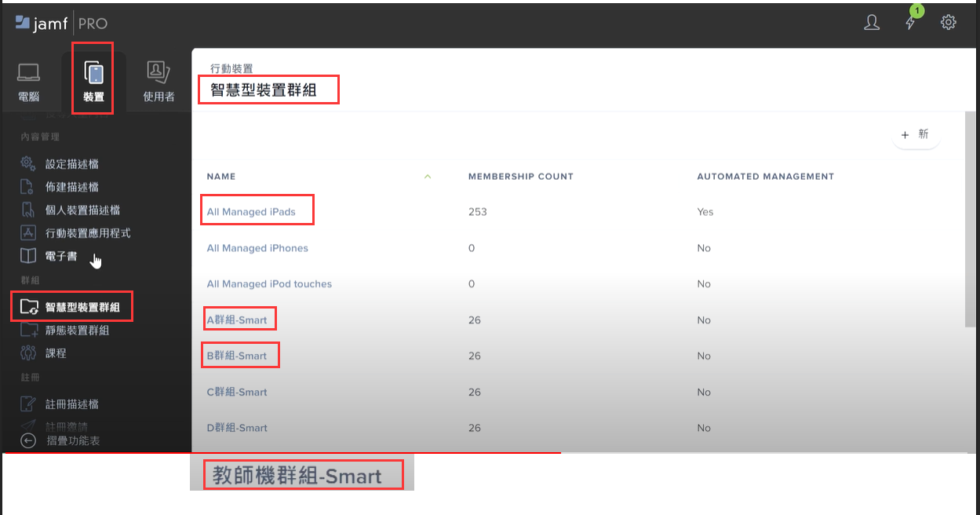This screenshot has height=515, width=980.
Task: Click the 註冊描述檔 edit icon
Action: click(x=28, y=404)
